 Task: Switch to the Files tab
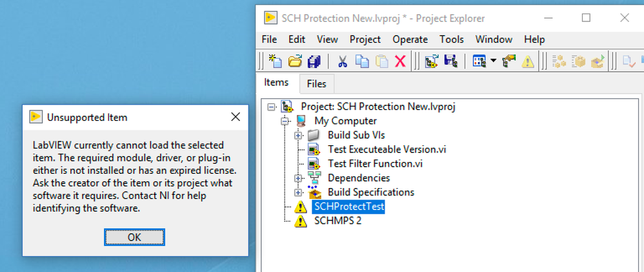pyautogui.click(x=316, y=83)
